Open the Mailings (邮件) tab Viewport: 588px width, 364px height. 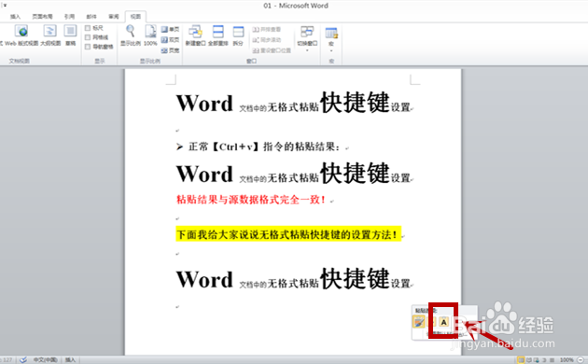point(91,17)
